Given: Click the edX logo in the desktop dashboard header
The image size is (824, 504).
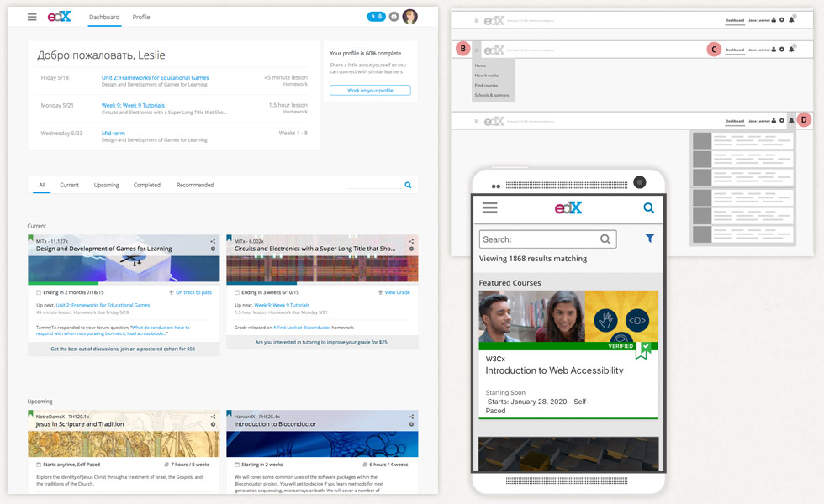Looking at the screenshot, I should [x=59, y=17].
